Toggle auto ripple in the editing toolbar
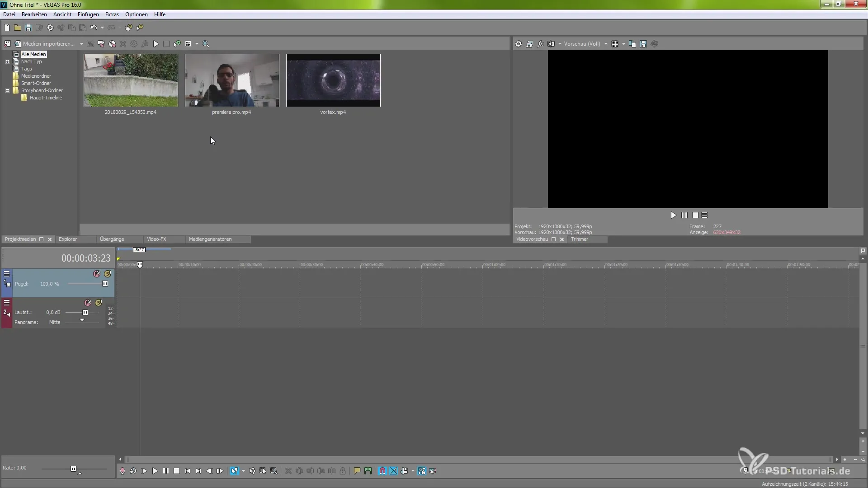868x488 pixels. tap(404, 471)
